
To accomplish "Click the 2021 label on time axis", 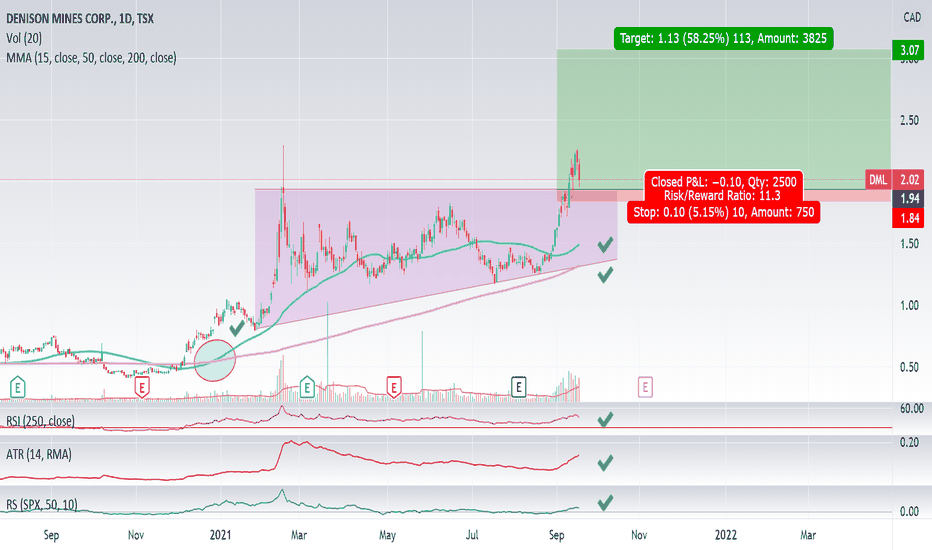I will pos(220,535).
